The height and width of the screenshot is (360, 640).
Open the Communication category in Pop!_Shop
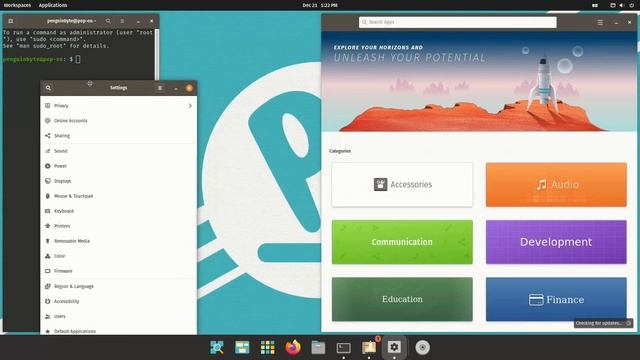(x=402, y=242)
